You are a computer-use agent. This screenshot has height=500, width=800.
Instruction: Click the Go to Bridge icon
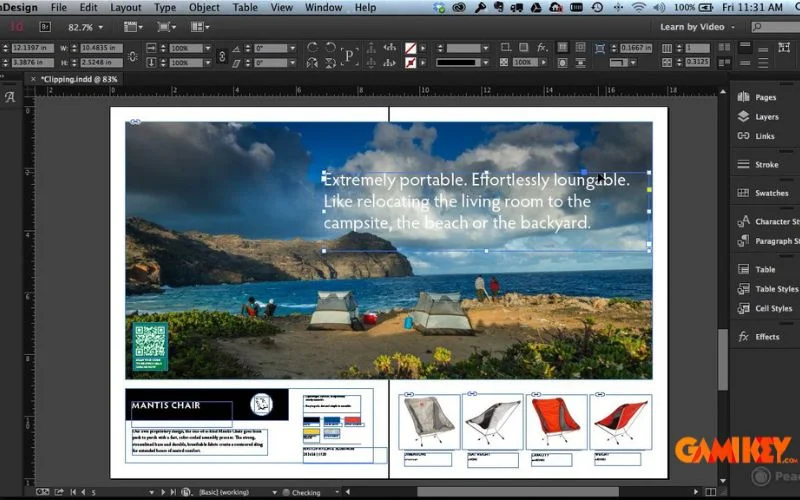[x=45, y=27]
